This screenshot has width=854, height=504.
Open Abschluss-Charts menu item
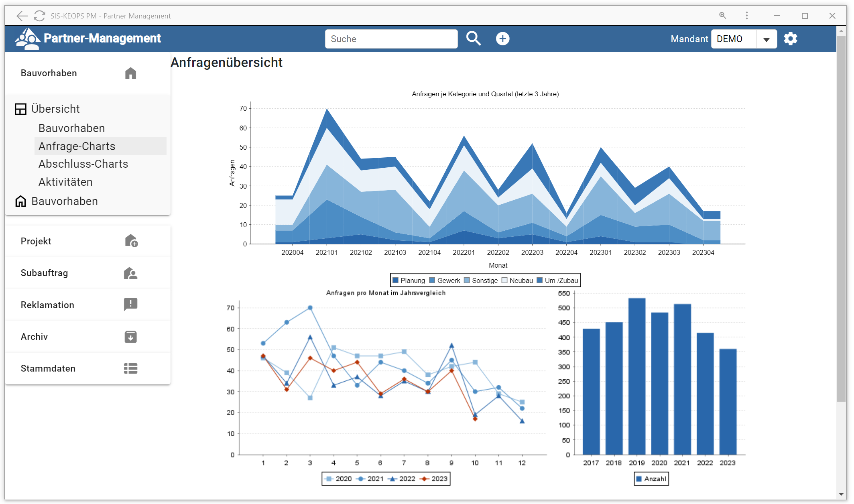(x=83, y=164)
